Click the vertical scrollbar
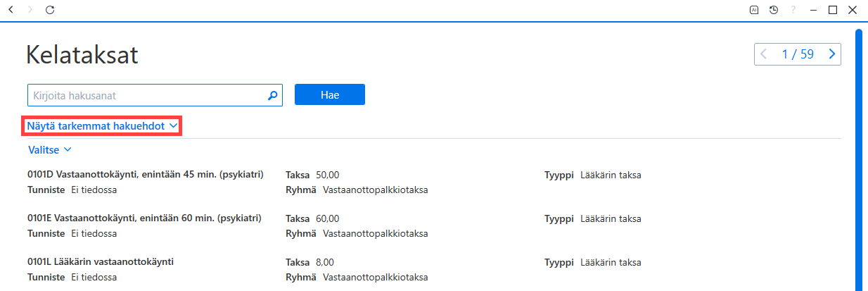 (859, 159)
